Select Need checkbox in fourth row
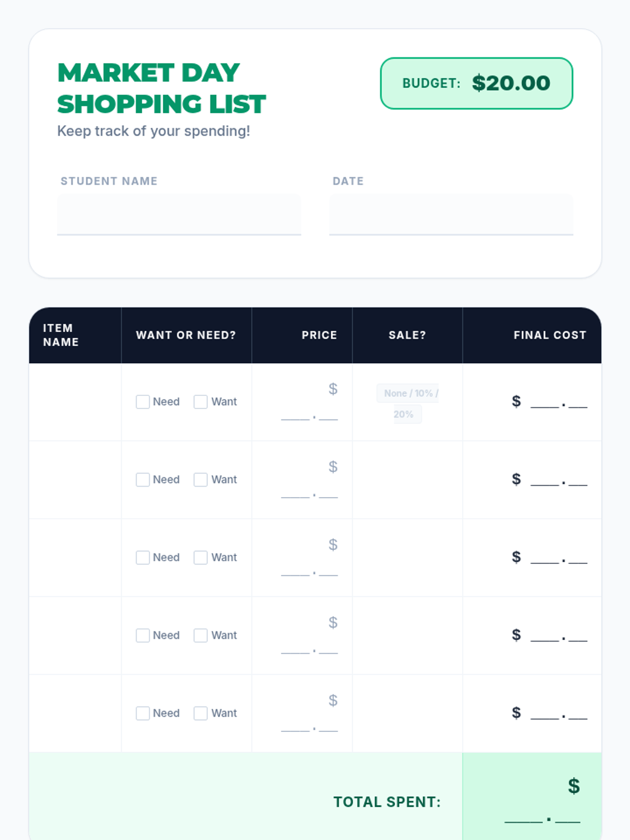 click(143, 635)
